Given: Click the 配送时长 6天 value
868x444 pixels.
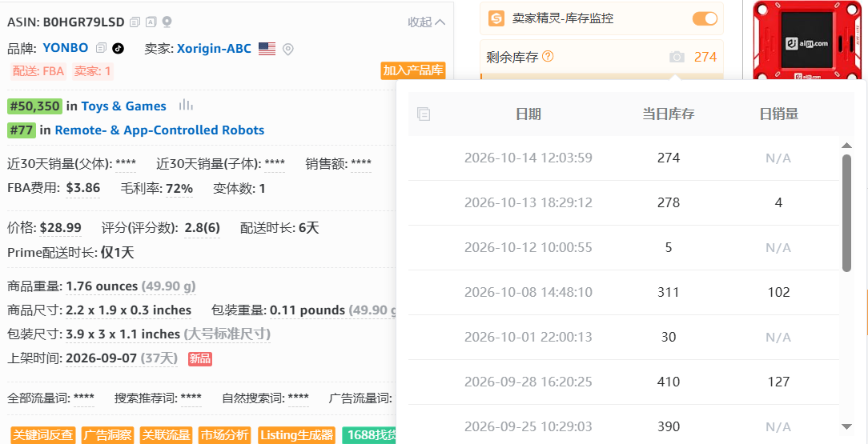Looking at the screenshot, I should 309,228.
